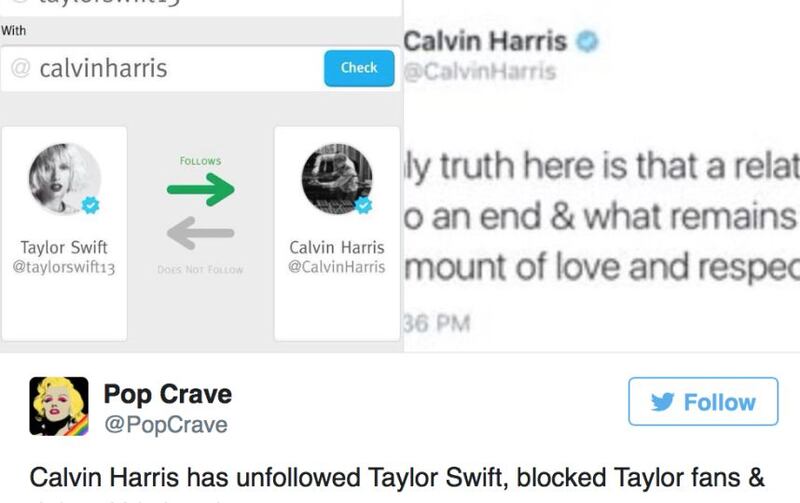Click the Calvin Harris name in card
The height and width of the screenshot is (503, 800).
[x=337, y=247]
